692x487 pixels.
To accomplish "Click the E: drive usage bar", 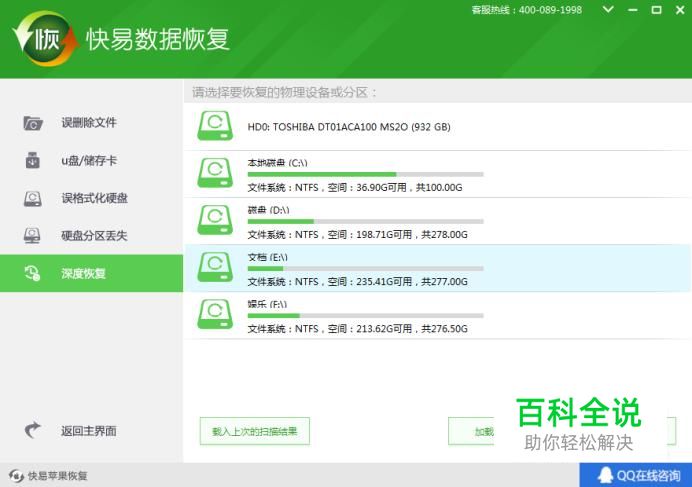I will point(365,268).
